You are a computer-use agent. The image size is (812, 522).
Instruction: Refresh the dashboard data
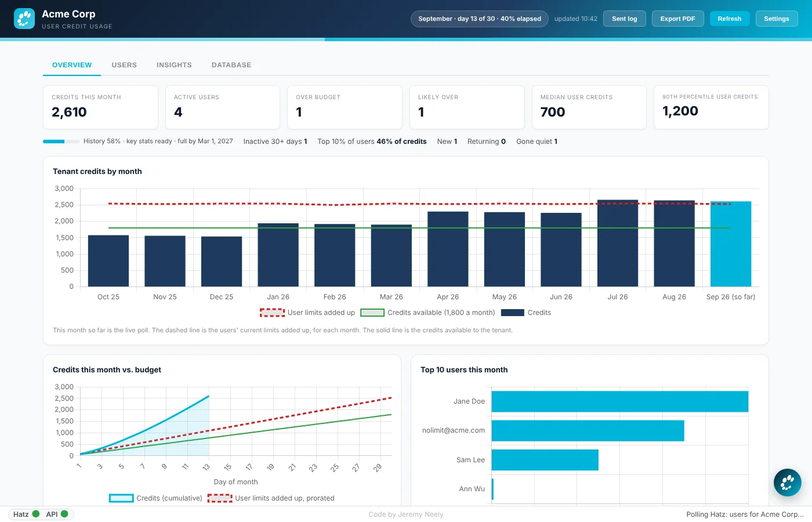pyautogui.click(x=730, y=19)
